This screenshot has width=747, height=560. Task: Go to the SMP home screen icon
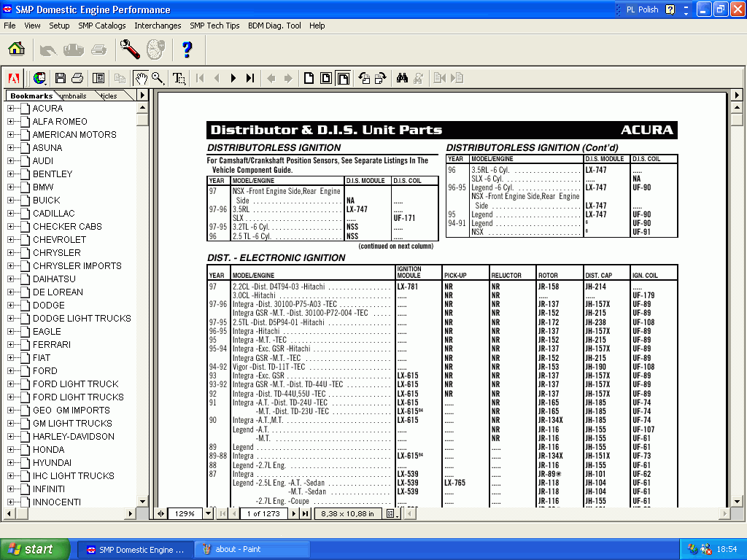(16, 49)
